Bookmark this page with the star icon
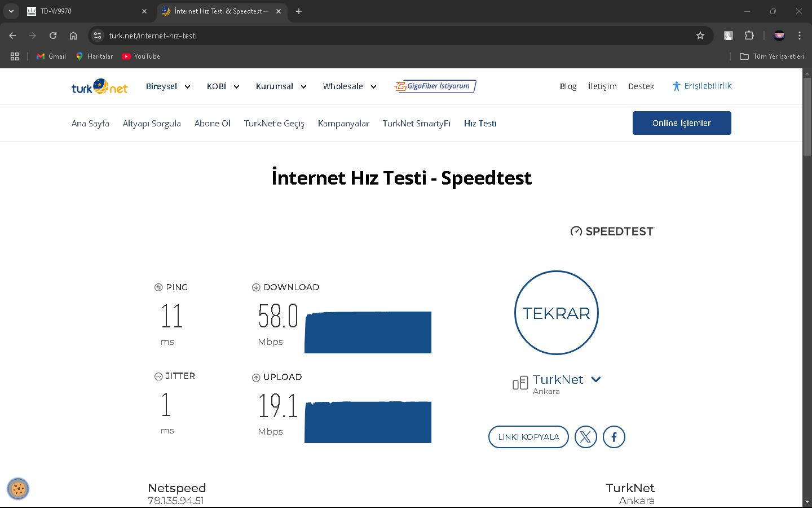Image resolution: width=812 pixels, height=508 pixels. coord(700,36)
